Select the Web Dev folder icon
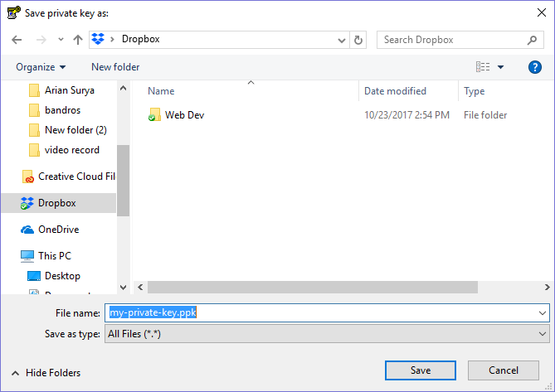This screenshot has width=555, height=392. pyautogui.click(x=153, y=115)
